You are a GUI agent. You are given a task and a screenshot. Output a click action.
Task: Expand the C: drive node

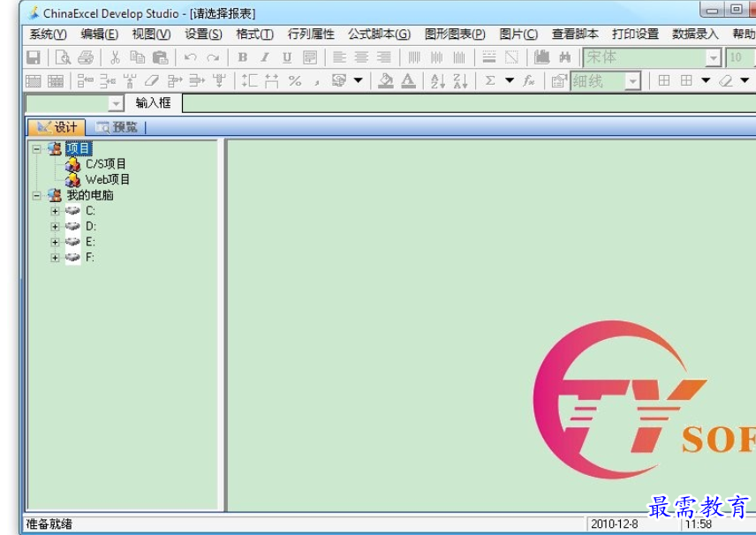click(55, 211)
